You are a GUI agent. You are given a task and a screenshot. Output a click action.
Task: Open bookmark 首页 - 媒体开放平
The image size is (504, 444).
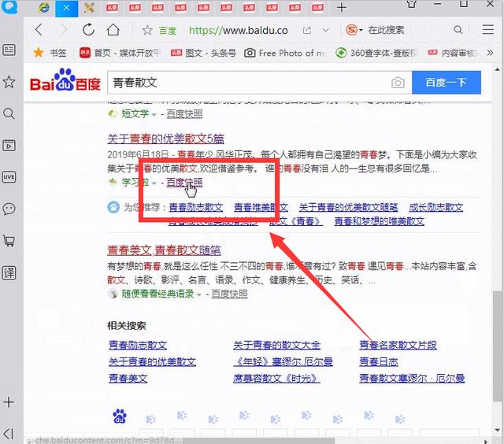point(120,53)
